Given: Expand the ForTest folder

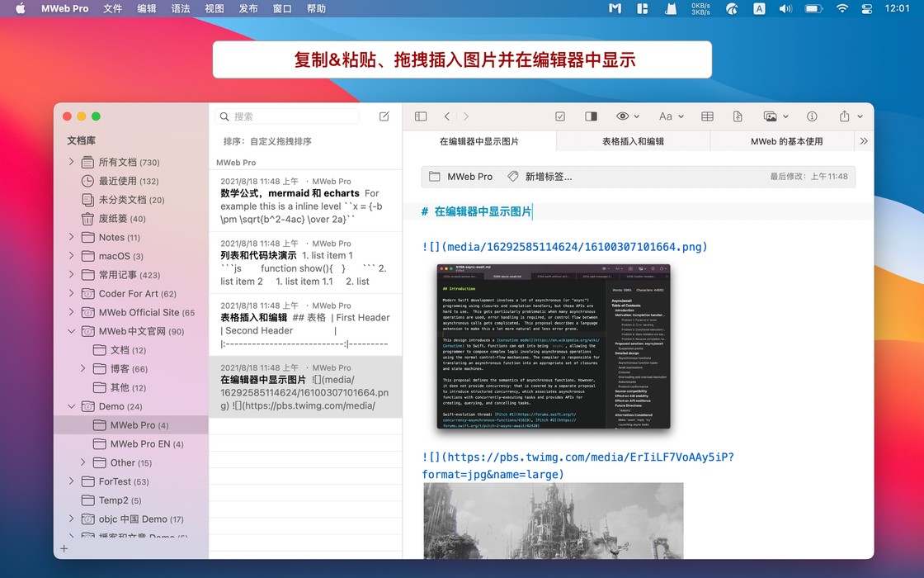Looking at the screenshot, I should point(71,481).
